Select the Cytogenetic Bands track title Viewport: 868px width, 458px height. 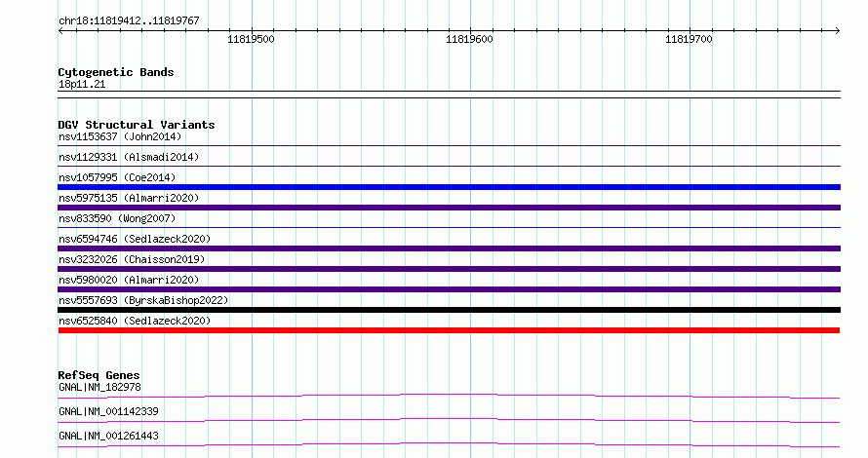(x=116, y=72)
